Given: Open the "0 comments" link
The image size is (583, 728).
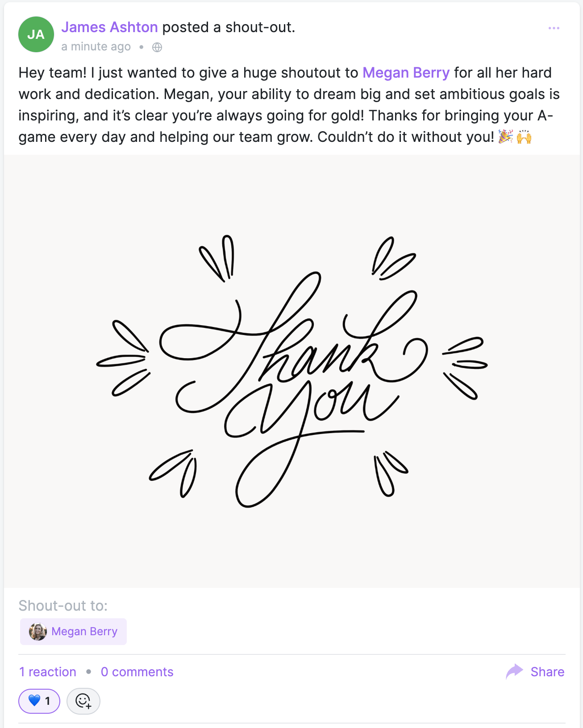Looking at the screenshot, I should tap(137, 672).
